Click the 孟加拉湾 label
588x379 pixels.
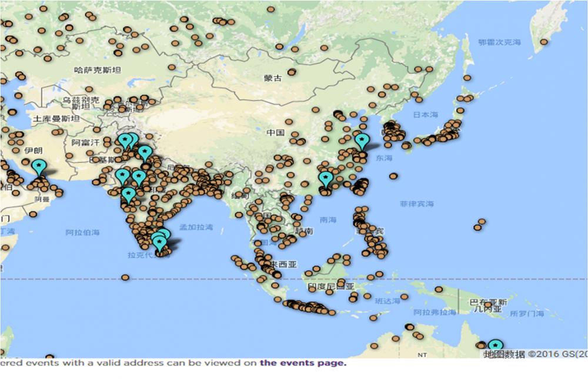pyautogui.click(x=196, y=227)
